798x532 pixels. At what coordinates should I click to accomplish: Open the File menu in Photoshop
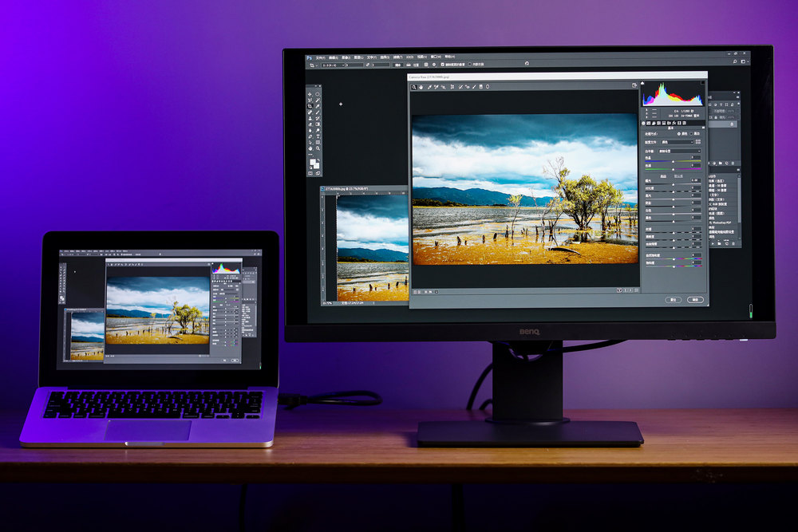321,57
